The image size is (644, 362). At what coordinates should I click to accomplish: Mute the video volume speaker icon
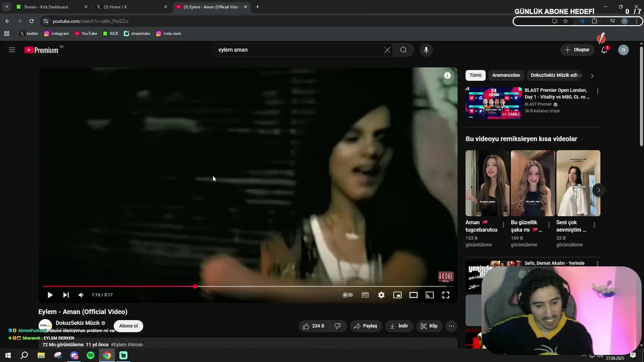81,295
